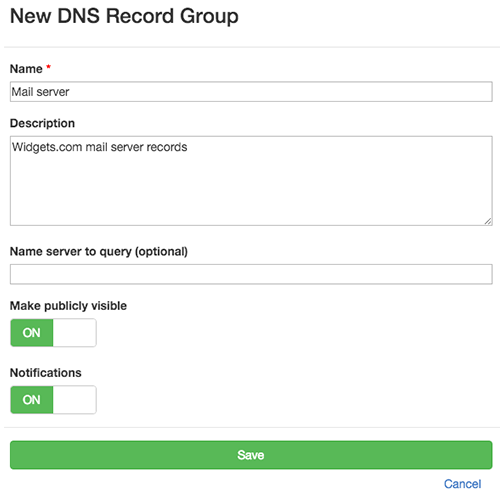Turn off the Notifications switch
The width and height of the screenshot is (500, 500).
coord(53,399)
